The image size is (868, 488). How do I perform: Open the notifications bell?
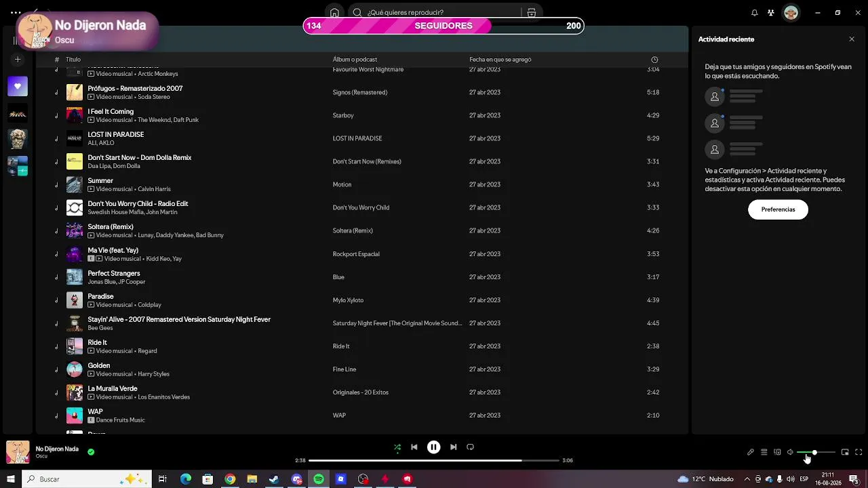tap(754, 13)
